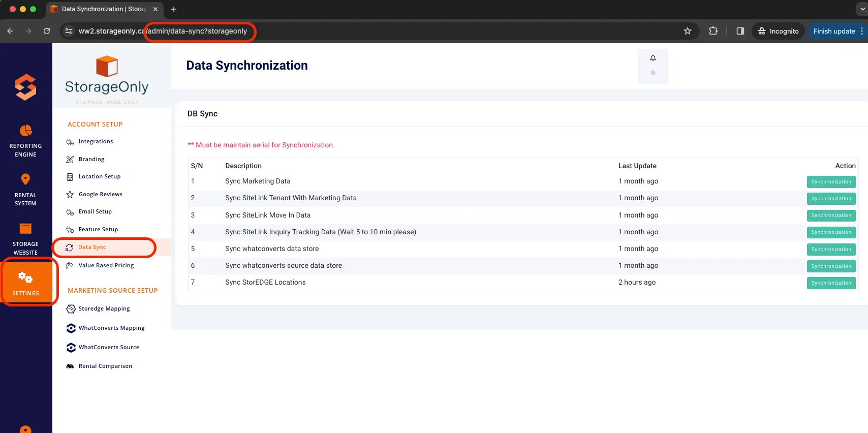Open the browser extensions puzzle icon
Screen dimensions: 868x433
tap(713, 31)
